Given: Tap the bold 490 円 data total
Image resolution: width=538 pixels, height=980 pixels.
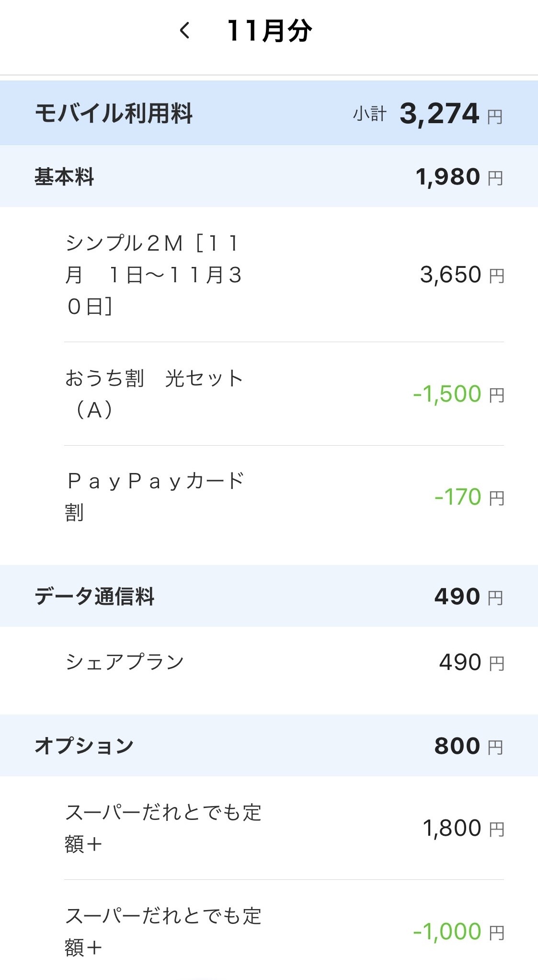Looking at the screenshot, I should point(468,597).
